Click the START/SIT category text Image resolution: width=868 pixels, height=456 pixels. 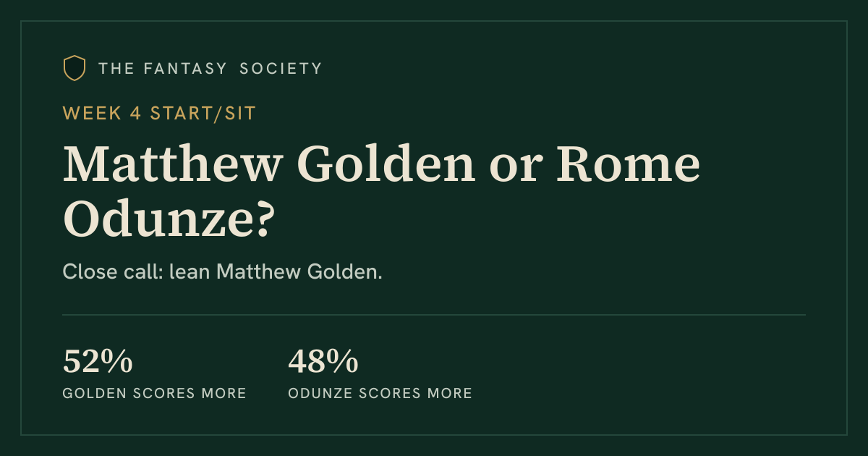[203, 114]
